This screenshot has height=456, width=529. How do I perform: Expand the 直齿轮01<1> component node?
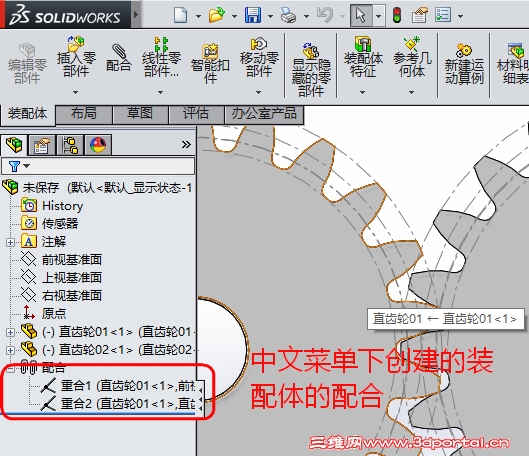point(10,332)
